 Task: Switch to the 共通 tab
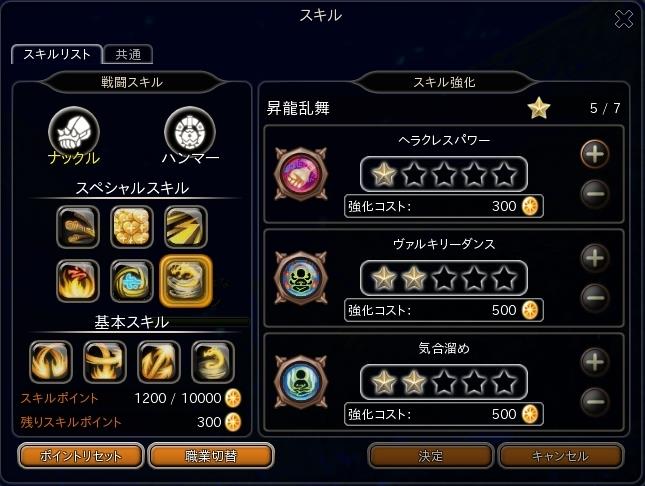pos(128,54)
